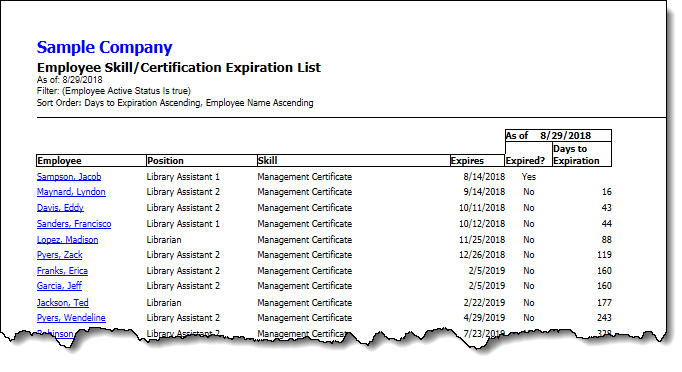Select the days value 88
This screenshot has width=682, height=372.
coord(606,240)
